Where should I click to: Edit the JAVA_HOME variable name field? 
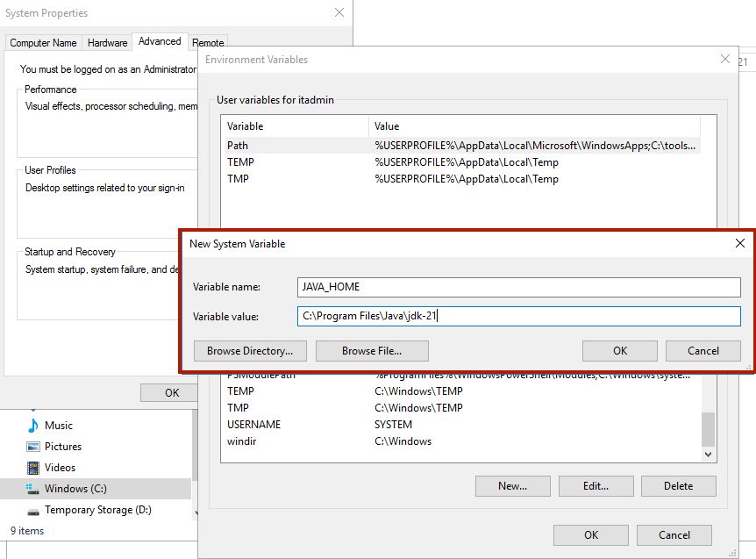click(x=518, y=287)
